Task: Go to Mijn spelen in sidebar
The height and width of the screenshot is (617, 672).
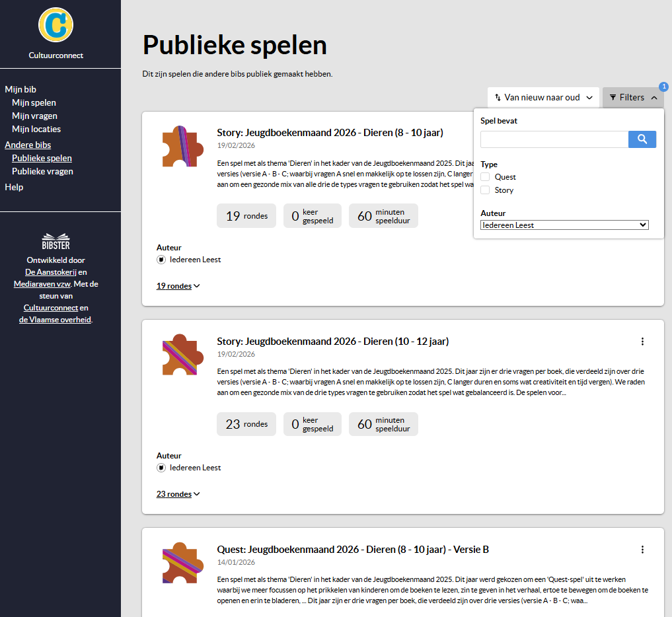Action: tap(34, 102)
